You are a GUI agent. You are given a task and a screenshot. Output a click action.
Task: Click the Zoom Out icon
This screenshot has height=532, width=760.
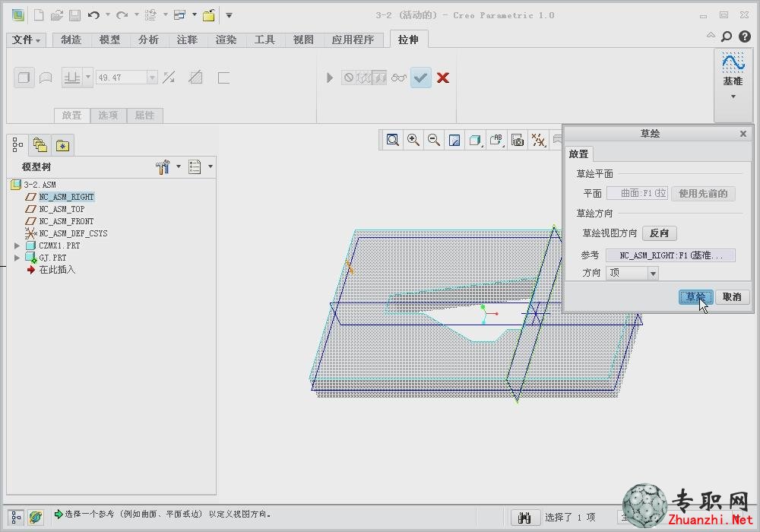click(434, 141)
